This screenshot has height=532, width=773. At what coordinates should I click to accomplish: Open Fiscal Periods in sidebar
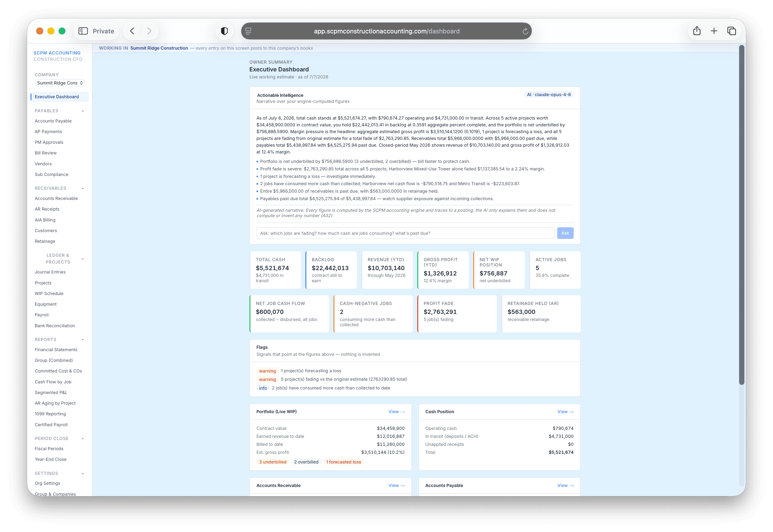coord(49,449)
